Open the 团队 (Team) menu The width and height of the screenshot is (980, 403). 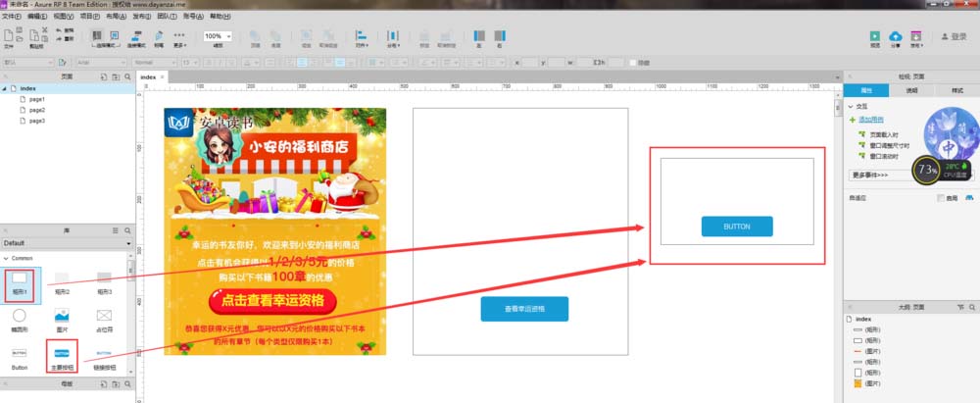point(168,17)
